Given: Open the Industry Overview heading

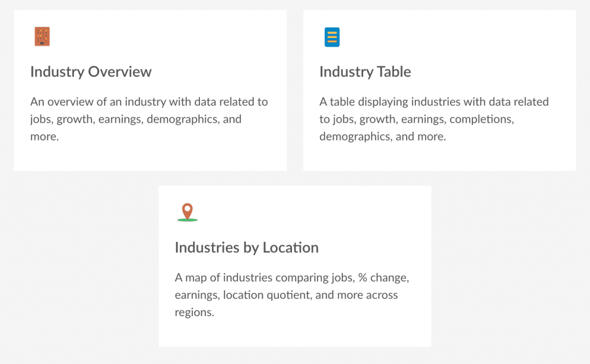Looking at the screenshot, I should [x=91, y=72].
